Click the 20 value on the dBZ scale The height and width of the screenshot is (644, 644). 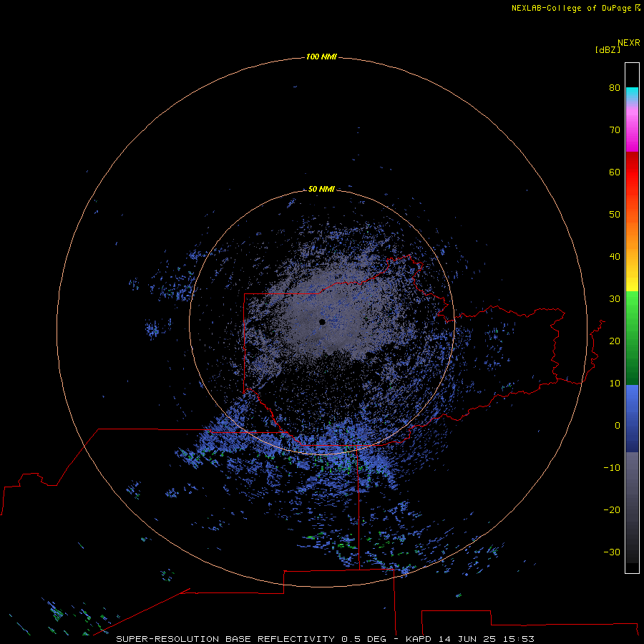point(615,341)
